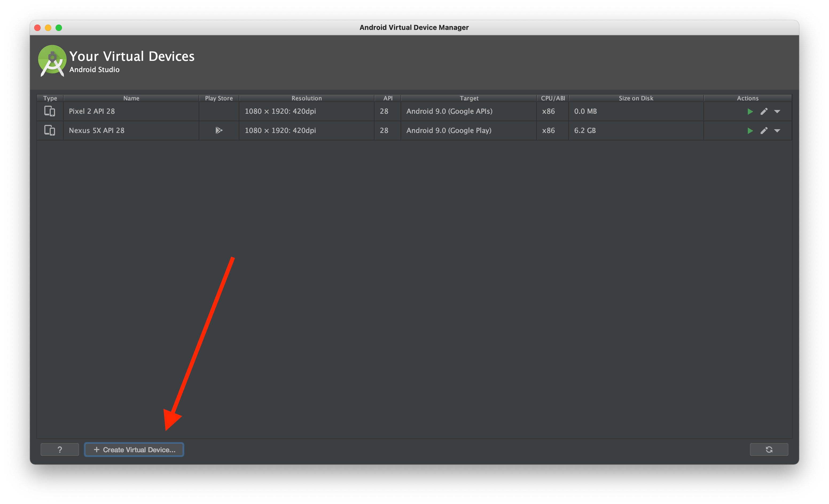Screen dimensions: 829x504
Task: Click the x86 cell in Pixel 2 row
Action: tap(553, 111)
